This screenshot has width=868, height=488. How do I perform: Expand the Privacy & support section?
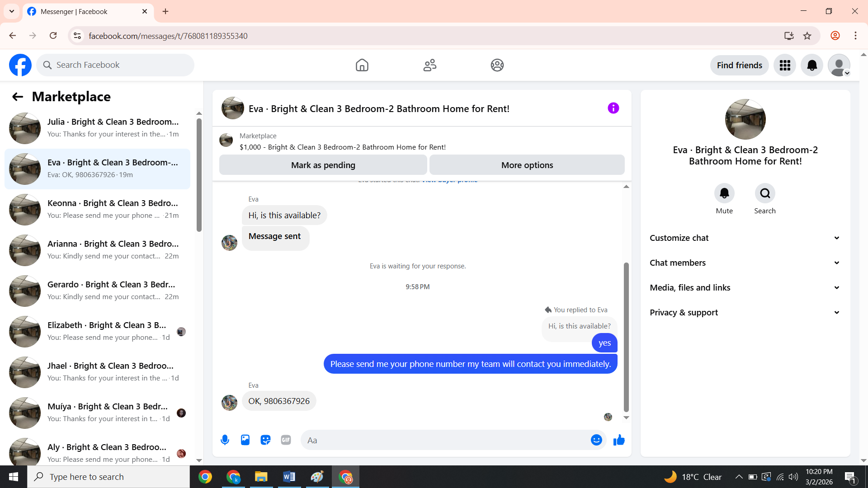pos(745,313)
